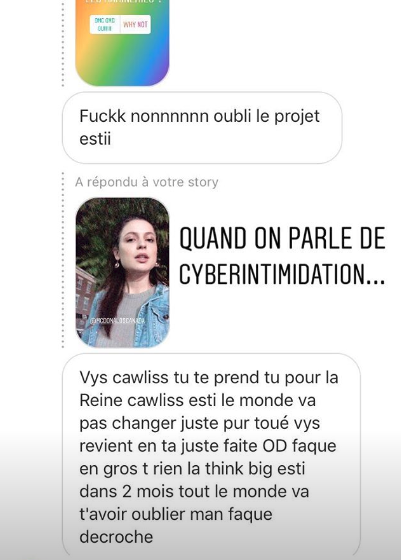Click the 'dans 2 mois tout le monde' line
Viewport: 401px width, 560px height.
point(194,492)
